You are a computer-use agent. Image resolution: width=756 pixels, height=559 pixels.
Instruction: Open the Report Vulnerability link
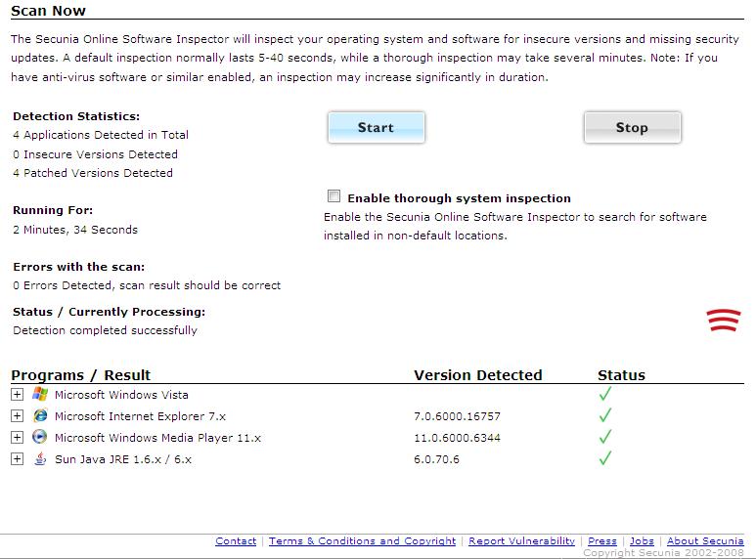pos(521,541)
